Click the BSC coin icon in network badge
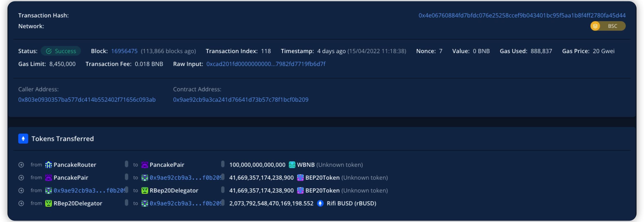 click(x=595, y=26)
